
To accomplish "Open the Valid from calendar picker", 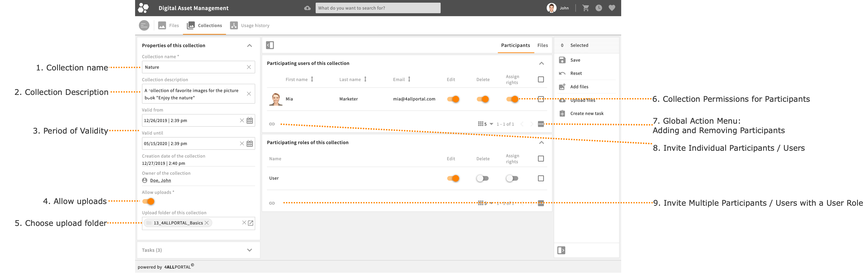I will (x=250, y=120).
